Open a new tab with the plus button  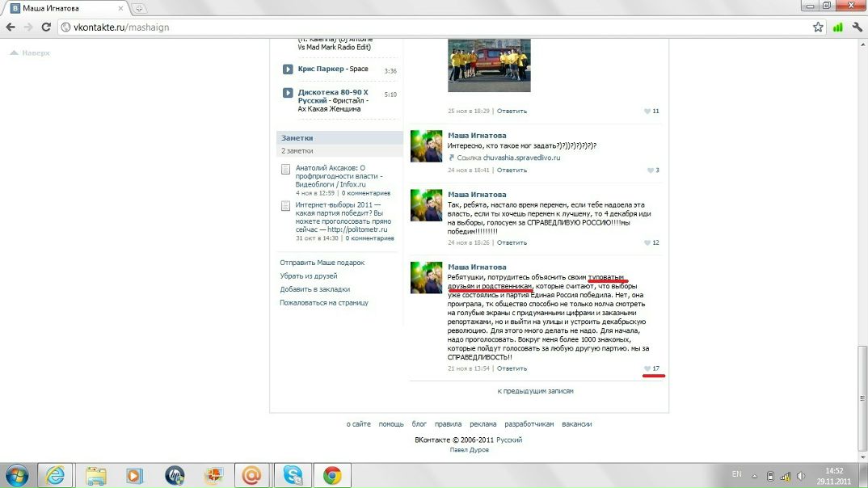click(139, 8)
